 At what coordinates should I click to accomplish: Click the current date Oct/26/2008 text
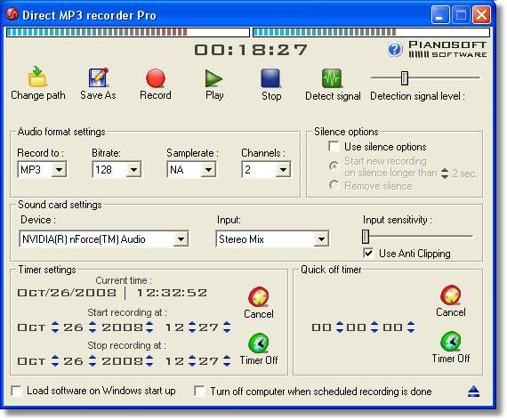coord(67,293)
